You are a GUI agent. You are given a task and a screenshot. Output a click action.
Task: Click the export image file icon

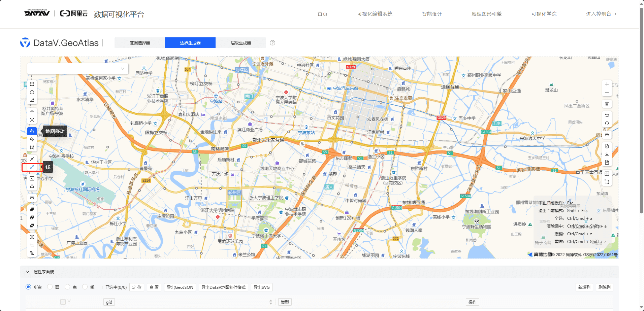point(607,162)
